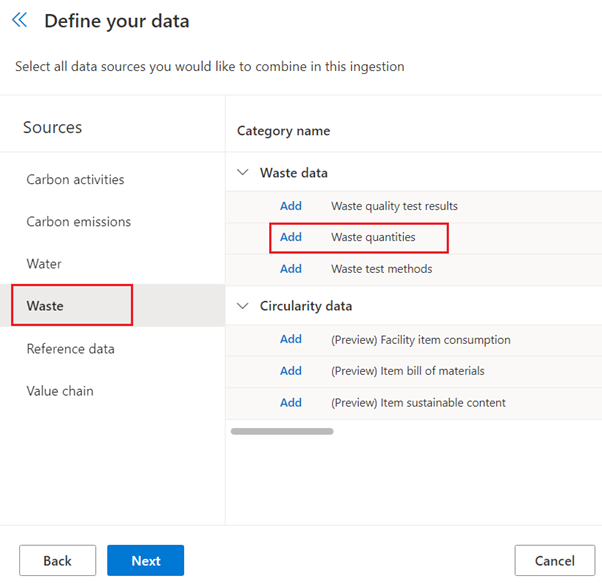Click the Category name column header
602x587 pixels.
283,131
